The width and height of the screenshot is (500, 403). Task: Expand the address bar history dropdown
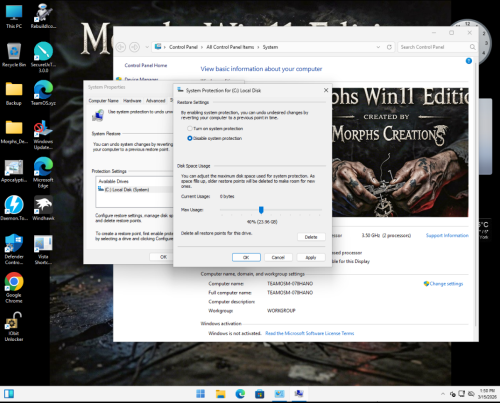378,47
